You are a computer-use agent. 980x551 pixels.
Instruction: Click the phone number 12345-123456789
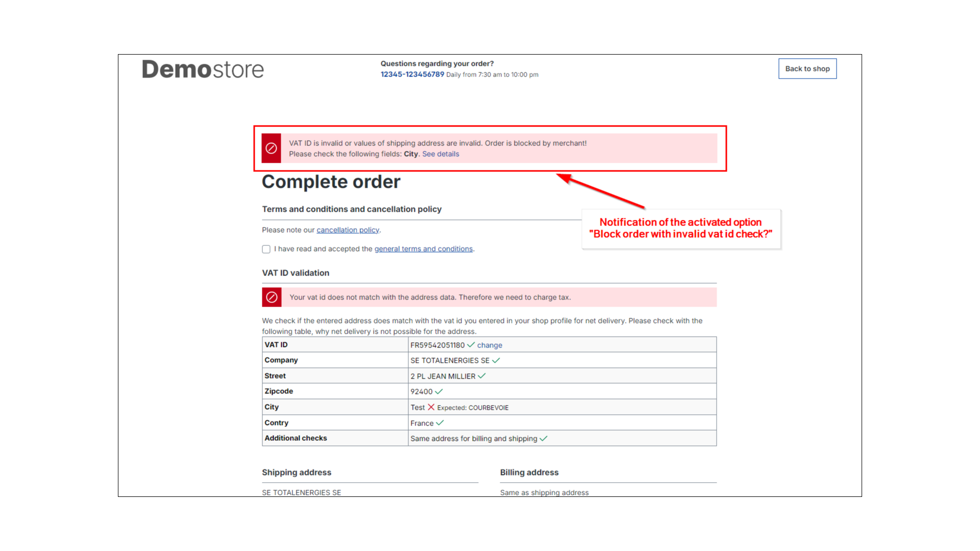(x=412, y=74)
